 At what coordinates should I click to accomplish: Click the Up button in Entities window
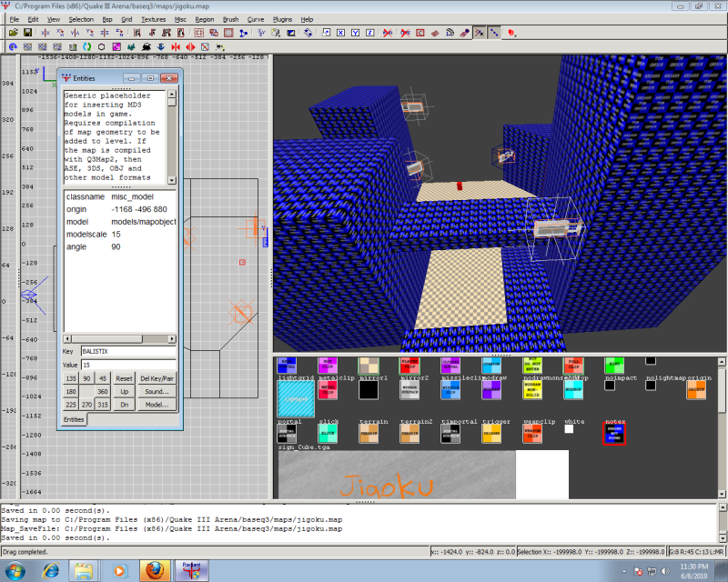124,391
